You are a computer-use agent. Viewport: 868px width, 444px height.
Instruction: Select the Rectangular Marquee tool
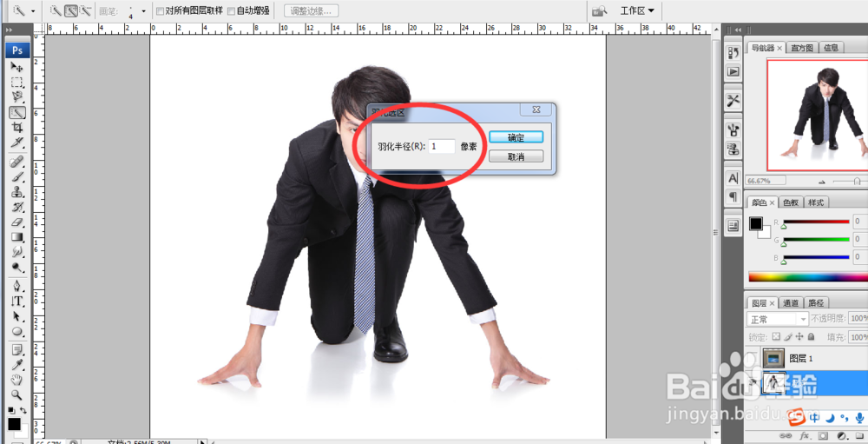click(17, 83)
